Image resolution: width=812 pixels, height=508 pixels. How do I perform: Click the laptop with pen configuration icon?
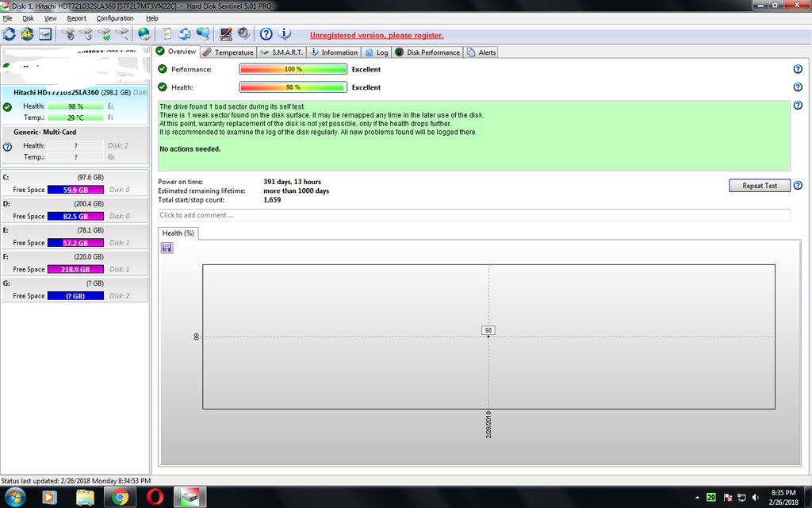click(x=225, y=34)
